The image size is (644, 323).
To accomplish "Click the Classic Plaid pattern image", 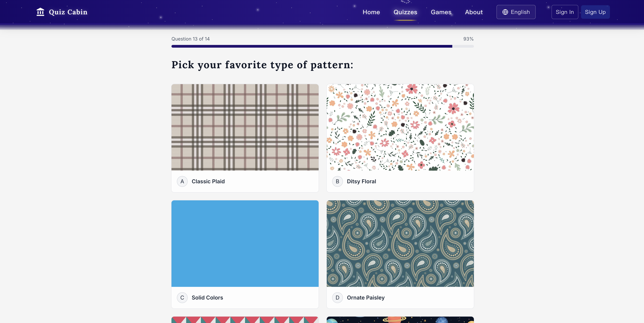I will [x=245, y=127].
